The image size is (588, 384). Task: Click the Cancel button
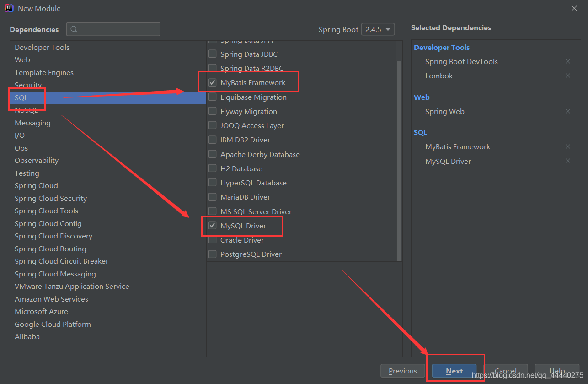pos(506,371)
